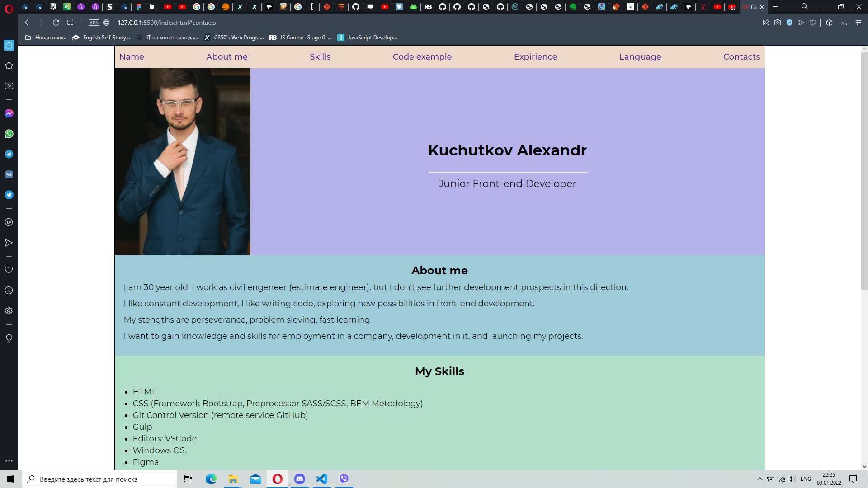Open the Mail app from taskbar
The height and width of the screenshot is (488, 868).
click(255, 479)
